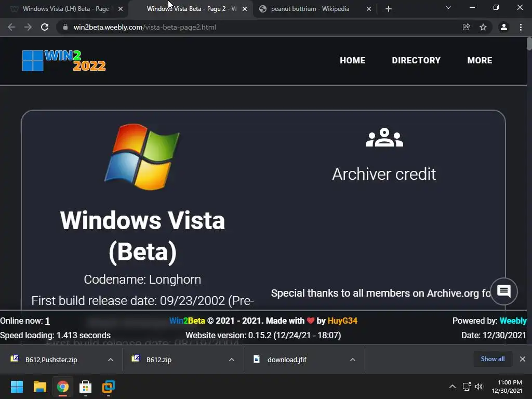Click the Codename: Longhorn text
Screen dimensions: 532x399
(x=142, y=280)
